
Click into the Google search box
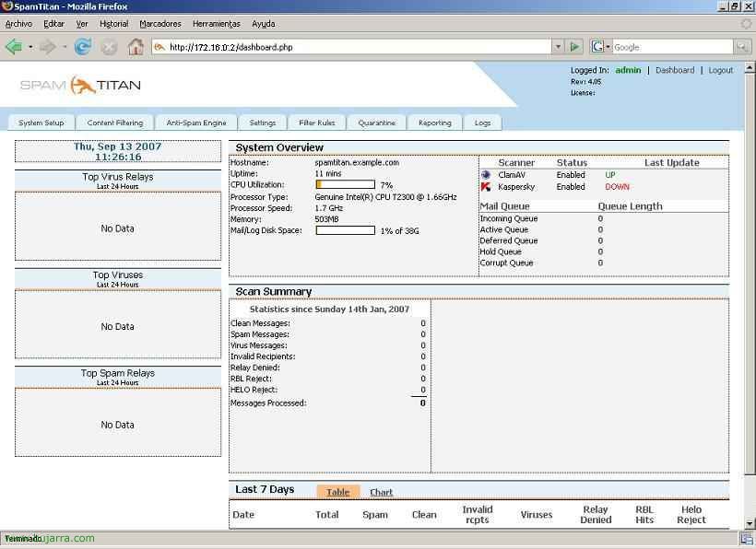coord(673,47)
